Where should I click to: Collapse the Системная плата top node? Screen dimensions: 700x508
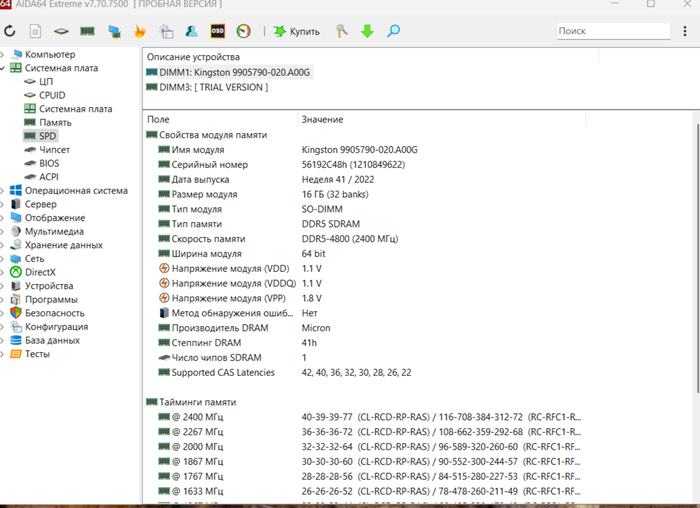2,68
